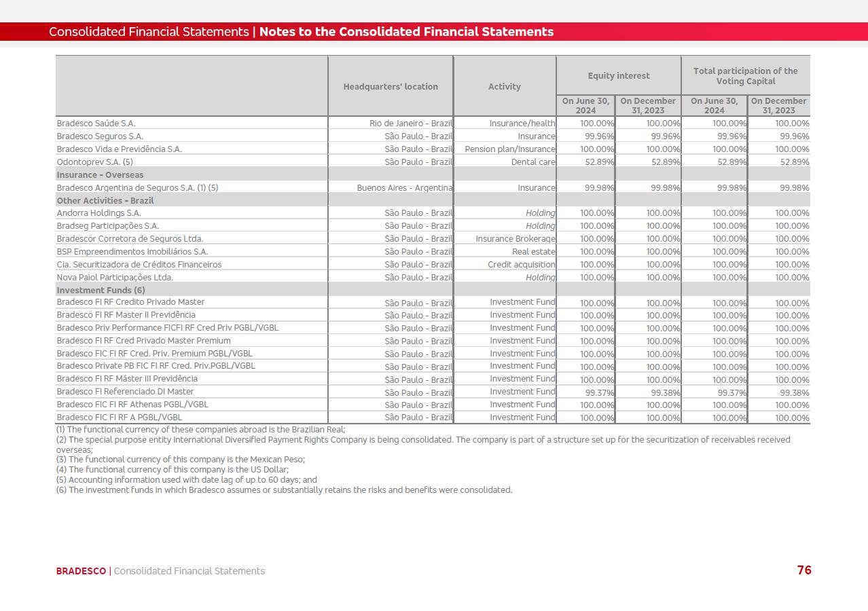Click Bradesco Argentina de Seguros S.A. name
This screenshot has height=611, width=868.
point(137,188)
